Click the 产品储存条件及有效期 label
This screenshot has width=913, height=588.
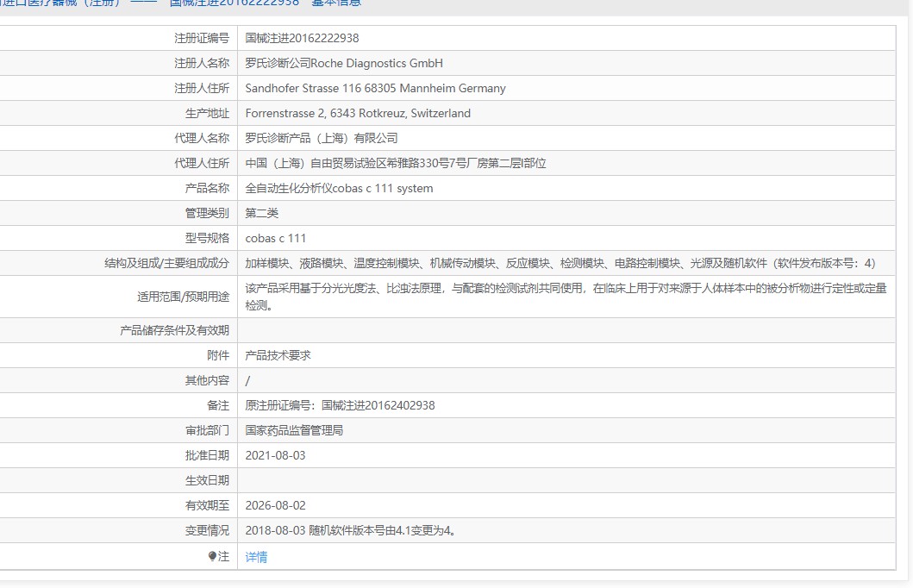pyautogui.click(x=174, y=330)
